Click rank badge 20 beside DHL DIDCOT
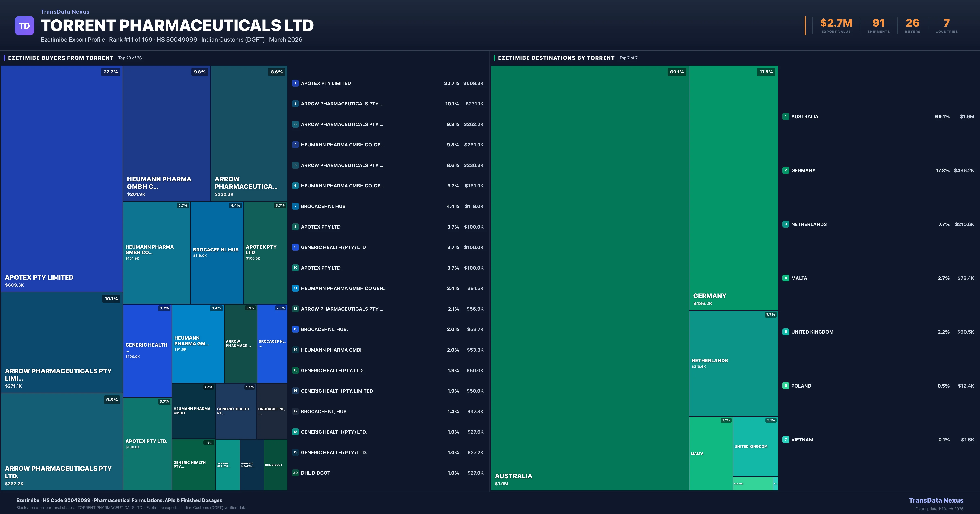Image resolution: width=980 pixels, height=514 pixels. (x=295, y=473)
